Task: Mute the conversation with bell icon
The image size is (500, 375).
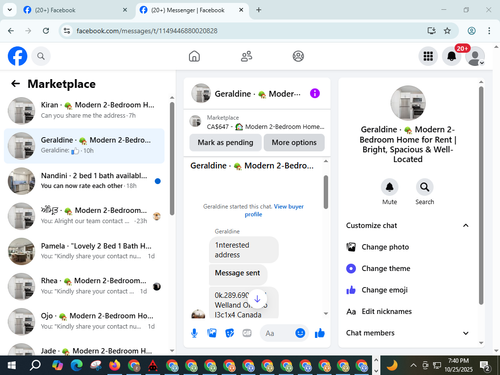Action: click(x=389, y=187)
